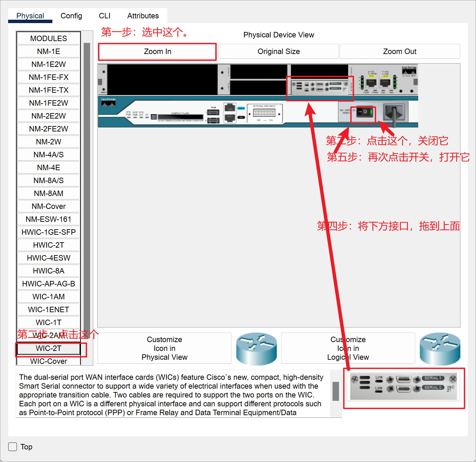Click the physical view router icon

point(256,349)
